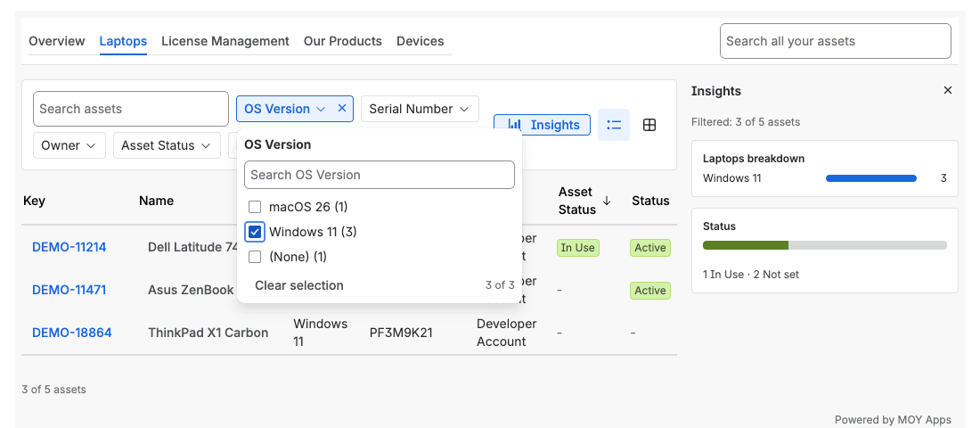
Task: Focus the Search all your assets field
Action: (835, 41)
